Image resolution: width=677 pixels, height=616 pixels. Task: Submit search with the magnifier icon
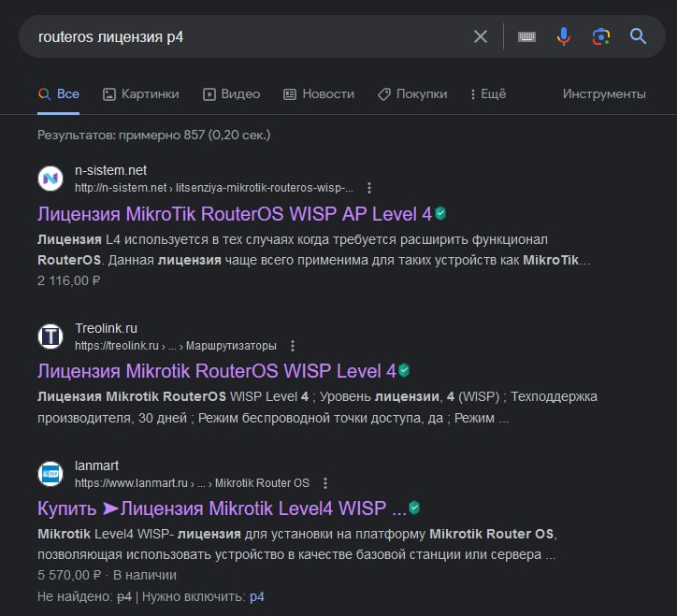click(x=638, y=36)
